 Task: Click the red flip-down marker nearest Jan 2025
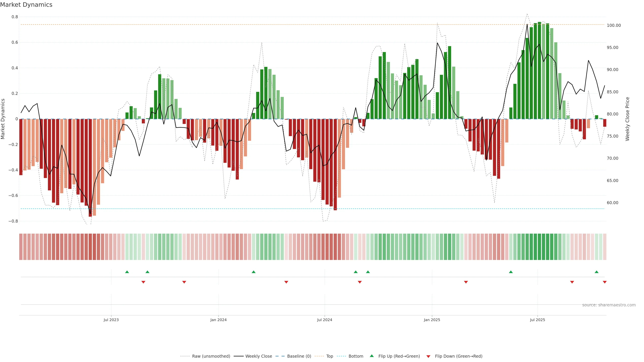point(466,282)
